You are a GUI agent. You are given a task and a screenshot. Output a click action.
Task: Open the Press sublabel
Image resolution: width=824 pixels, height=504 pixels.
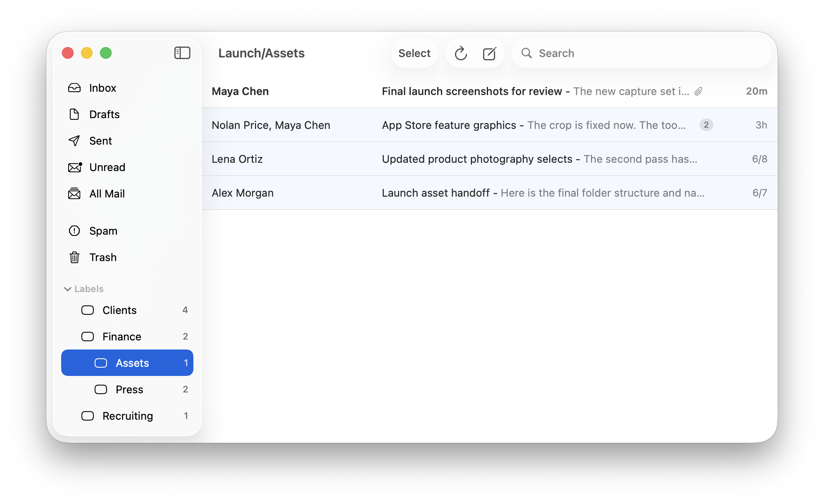[127, 390]
